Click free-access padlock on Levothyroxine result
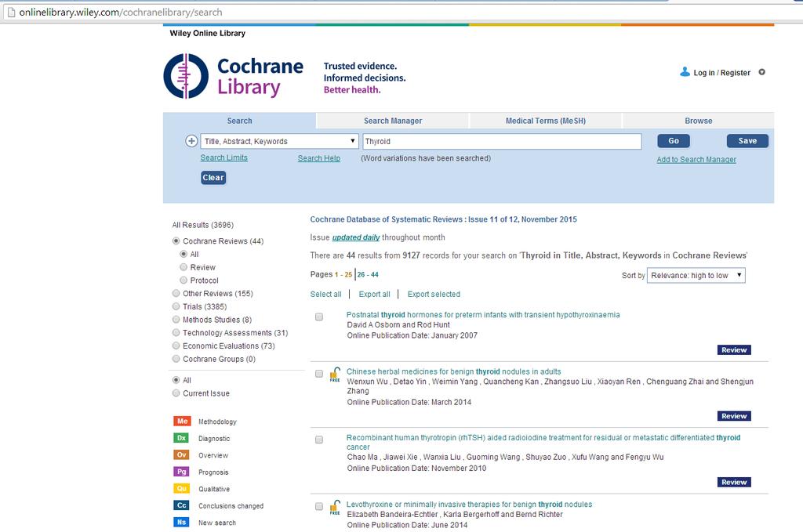 (x=335, y=507)
